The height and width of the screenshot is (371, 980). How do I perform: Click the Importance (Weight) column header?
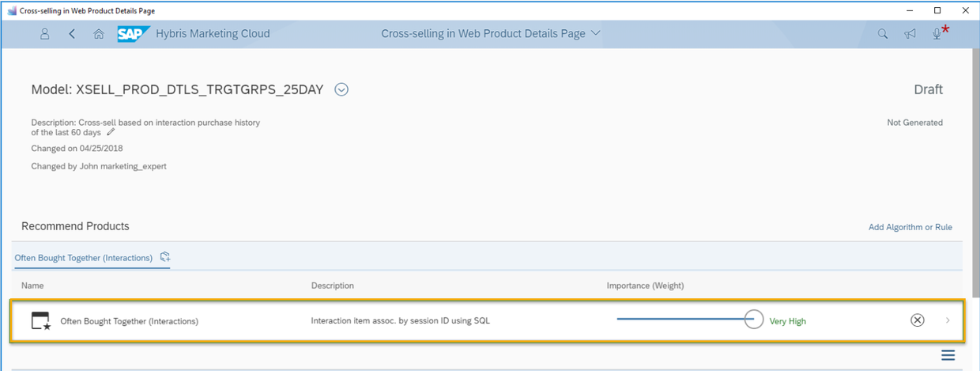pyautogui.click(x=645, y=285)
